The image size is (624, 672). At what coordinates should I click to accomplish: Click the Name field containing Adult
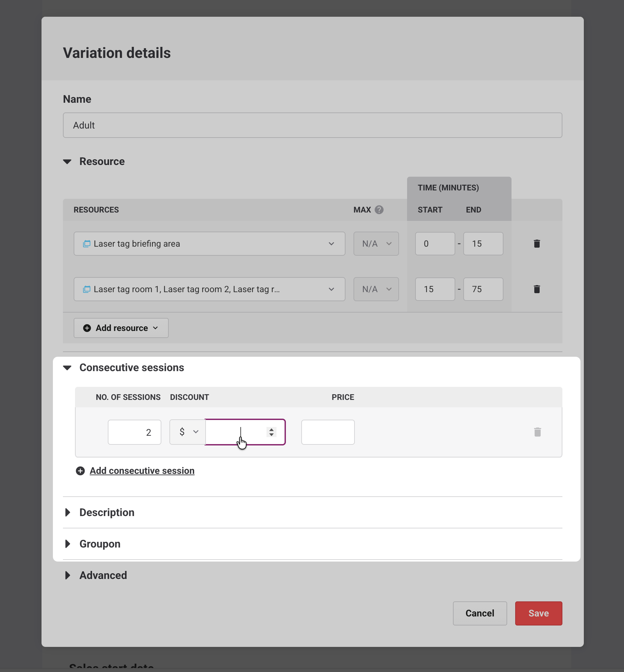point(312,125)
